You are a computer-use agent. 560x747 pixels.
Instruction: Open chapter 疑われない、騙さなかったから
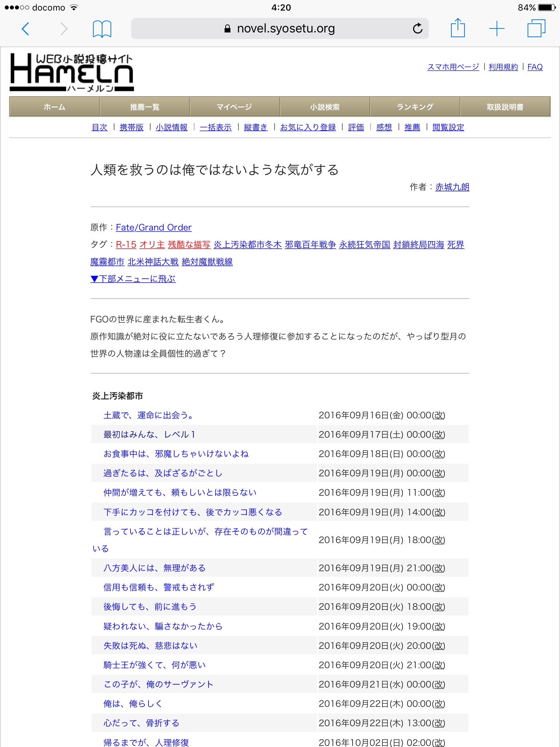163,627
